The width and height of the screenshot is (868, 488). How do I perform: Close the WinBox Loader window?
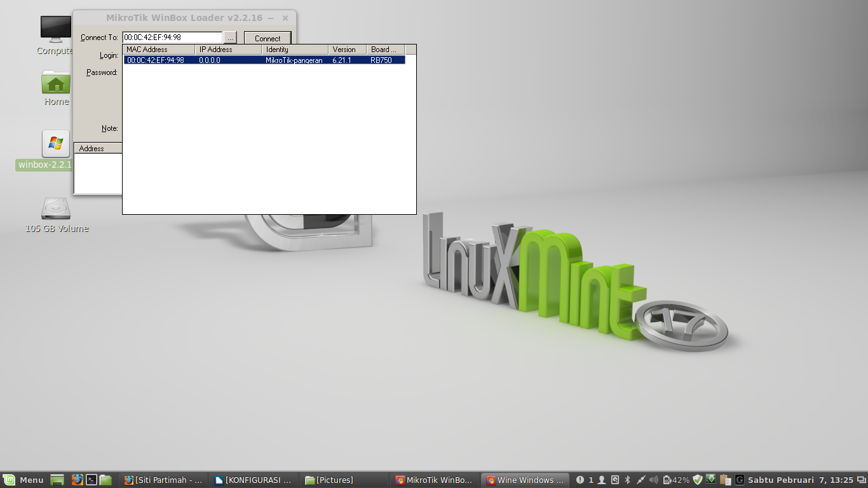[x=285, y=18]
